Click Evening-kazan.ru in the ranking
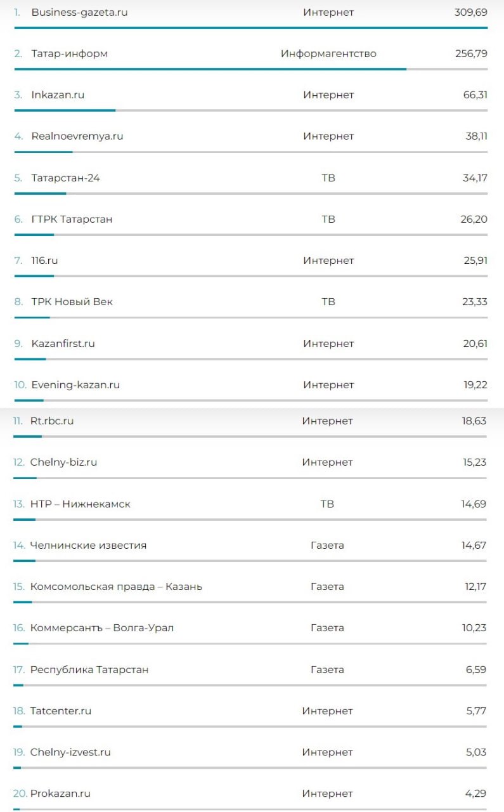Screen dimensions: 504x812 (75, 384)
